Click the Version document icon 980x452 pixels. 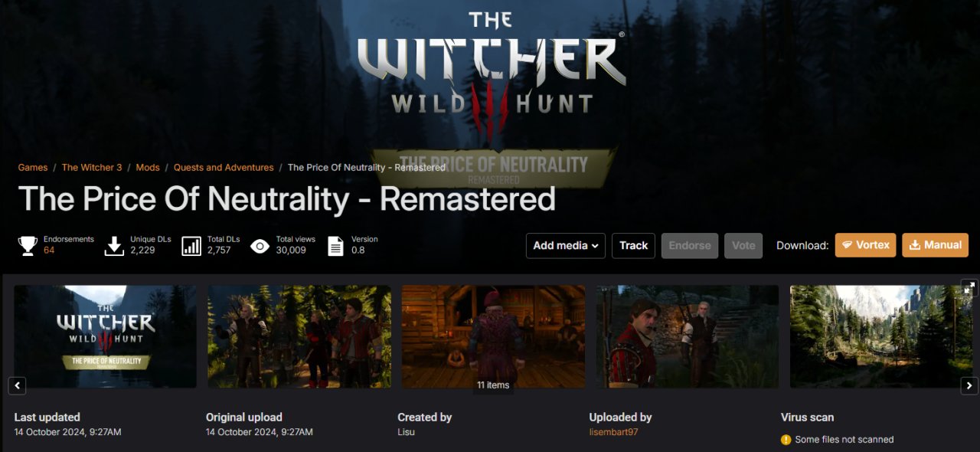click(335, 246)
